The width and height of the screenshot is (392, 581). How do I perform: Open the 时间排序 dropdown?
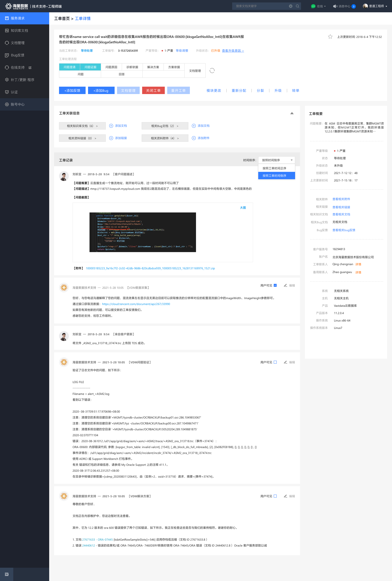click(x=276, y=160)
